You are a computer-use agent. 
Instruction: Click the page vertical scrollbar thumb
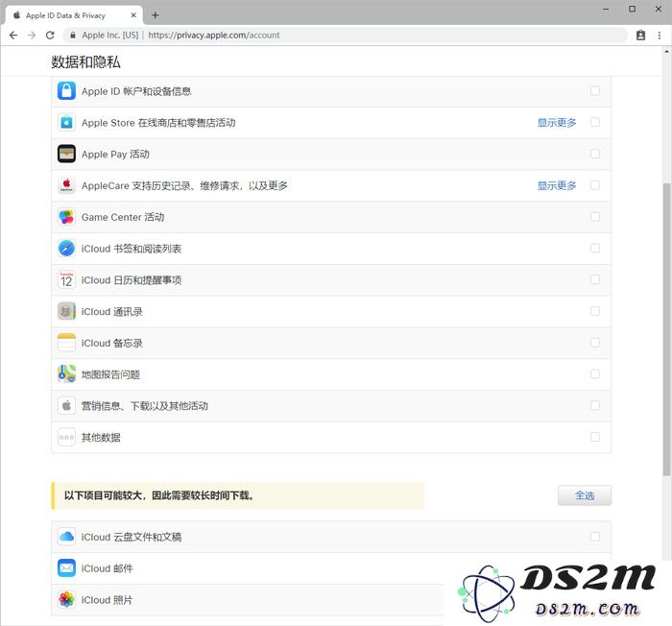(x=666, y=329)
